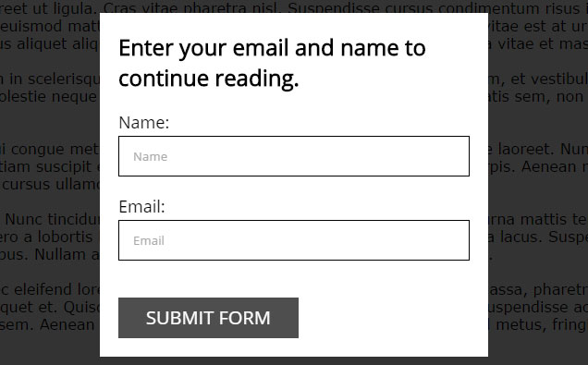The height and width of the screenshot is (365, 588).
Task: Click the "continue reading." heading line
Action: [x=209, y=79]
